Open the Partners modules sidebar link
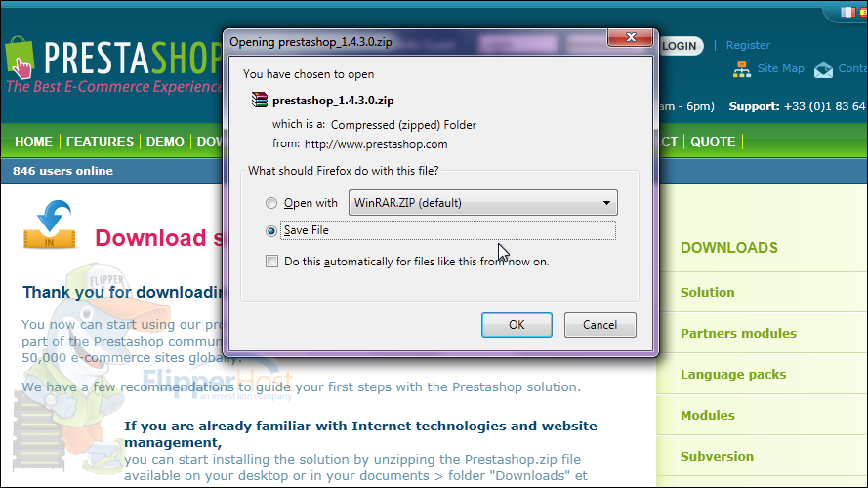Screen dimensions: 868x488 (738, 334)
